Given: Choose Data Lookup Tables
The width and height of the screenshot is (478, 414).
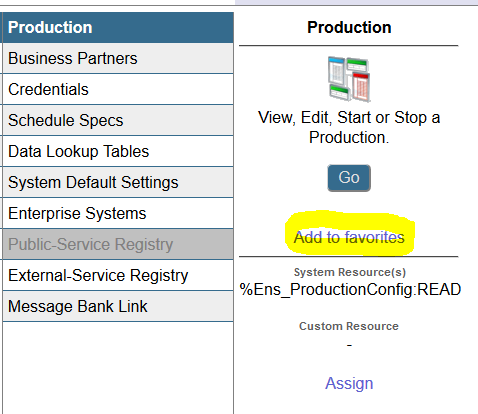Looking at the screenshot, I should point(118,151).
